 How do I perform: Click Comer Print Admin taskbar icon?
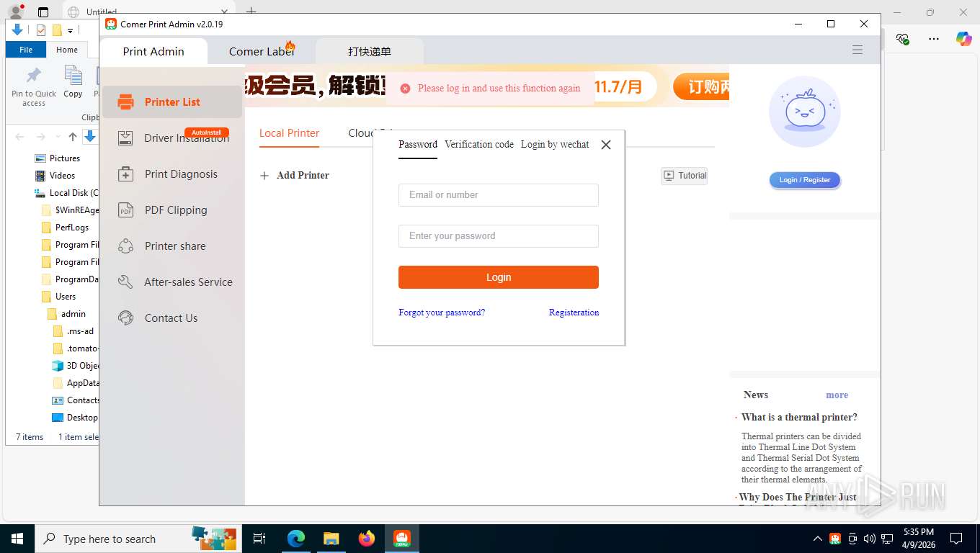click(402, 539)
